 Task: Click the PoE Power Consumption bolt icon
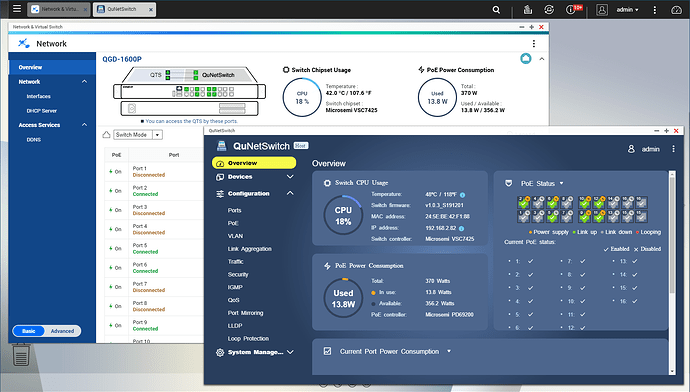pyautogui.click(x=327, y=266)
